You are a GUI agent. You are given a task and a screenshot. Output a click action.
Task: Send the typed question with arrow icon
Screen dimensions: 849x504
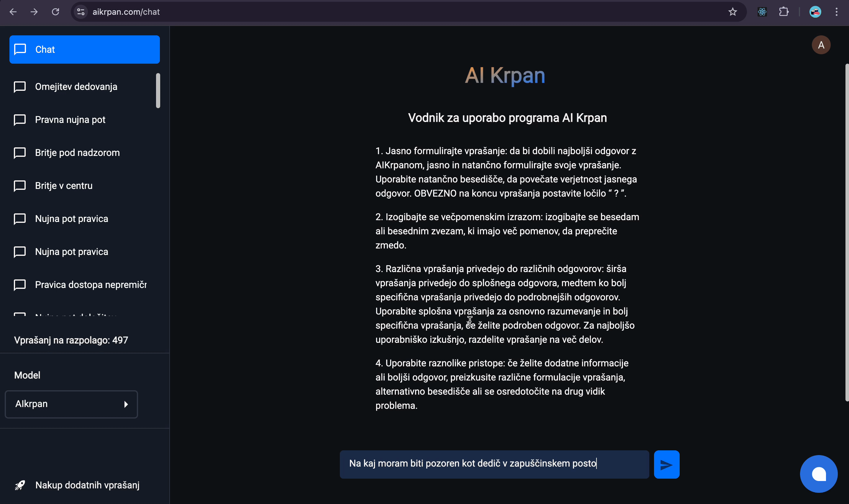pos(666,464)
